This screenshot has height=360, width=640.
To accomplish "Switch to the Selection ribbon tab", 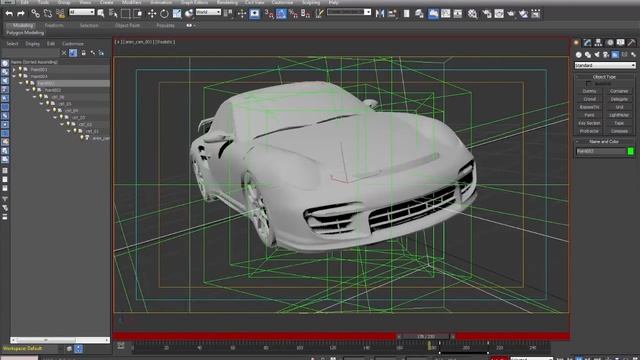I will pyautogui.click(x=89, y=25).
